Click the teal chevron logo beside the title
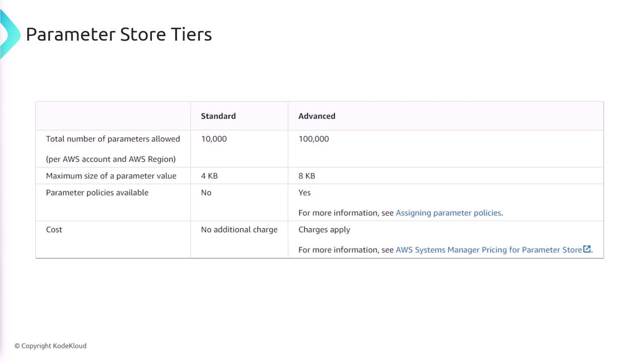The height and width of the screenshot is (362, 644). pos(9,34)
